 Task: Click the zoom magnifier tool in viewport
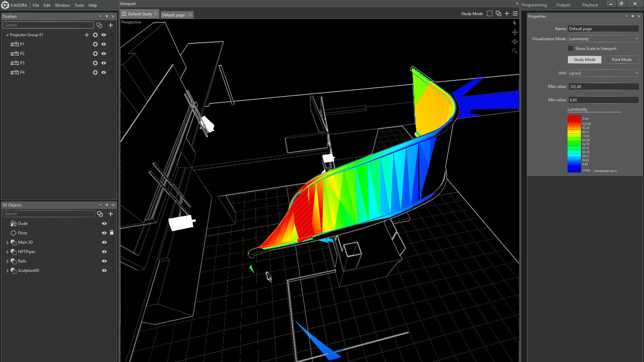515,51
